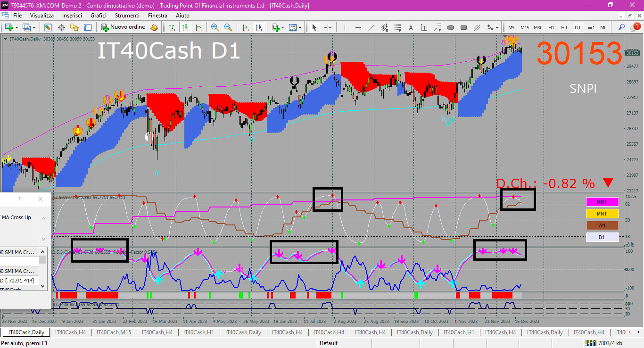This screenshot has width=644, height=348.
Task: Select the ellipse drawing tool
Action: pyautogui.click(x=451, y=27)
